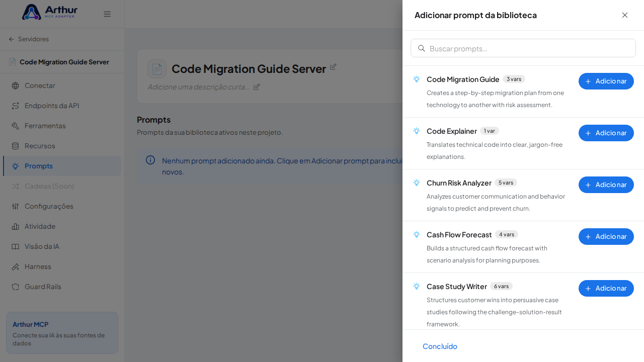Open Atividade in the sidebar
Viewport: 644px width, 362px height.
click(x=62, y=226)
